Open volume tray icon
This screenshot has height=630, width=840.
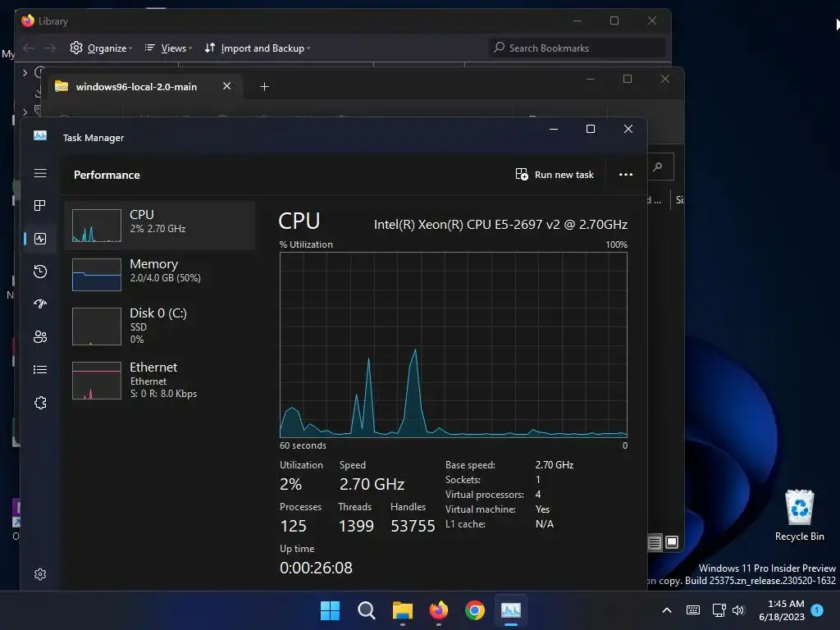pyautogui.click(x=738, y=610)
